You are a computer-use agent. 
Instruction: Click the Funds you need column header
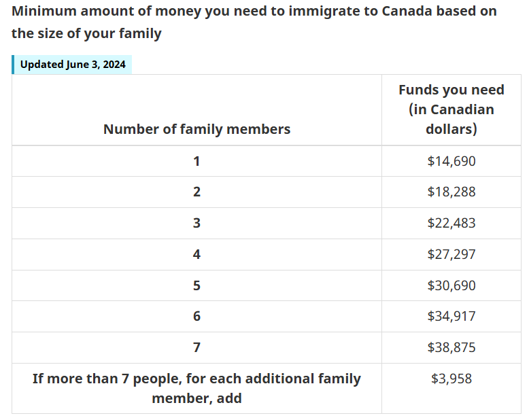pyautogui.click(x=451, y=109)
